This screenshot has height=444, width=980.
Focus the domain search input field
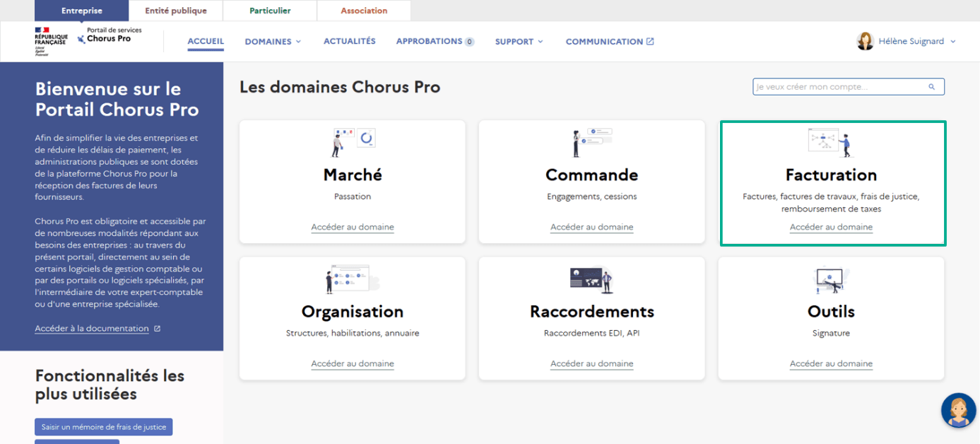click(x=839, y=87)
